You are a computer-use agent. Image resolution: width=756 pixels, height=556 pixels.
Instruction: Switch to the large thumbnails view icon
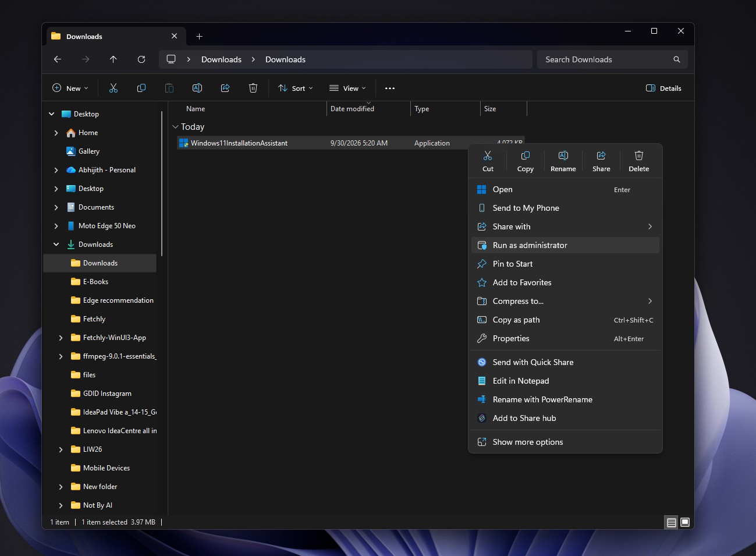[685, 522]
